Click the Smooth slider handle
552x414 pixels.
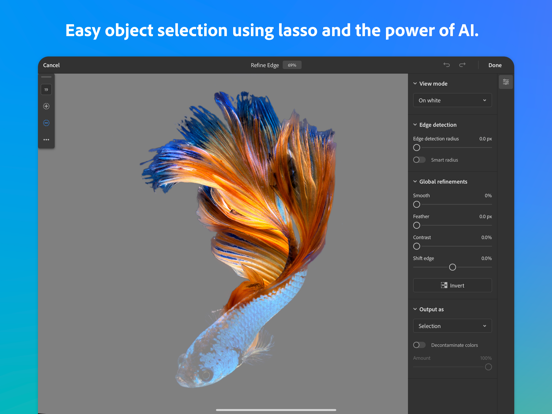(416, 205)
